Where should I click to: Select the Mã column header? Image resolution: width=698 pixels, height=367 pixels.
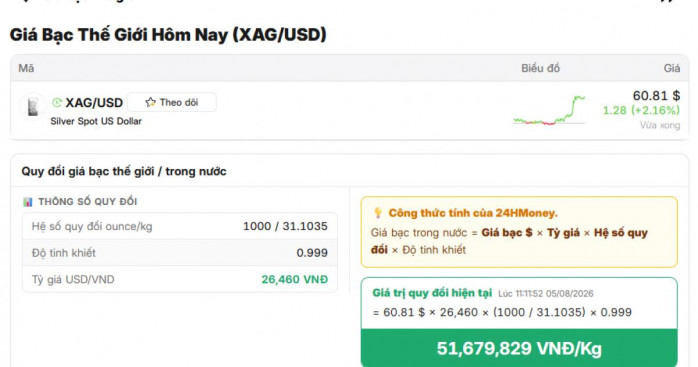pos(26,68)
